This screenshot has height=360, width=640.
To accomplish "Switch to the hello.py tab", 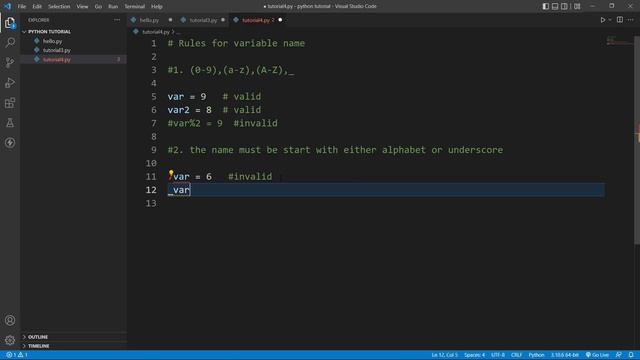I will coord(149,20).
